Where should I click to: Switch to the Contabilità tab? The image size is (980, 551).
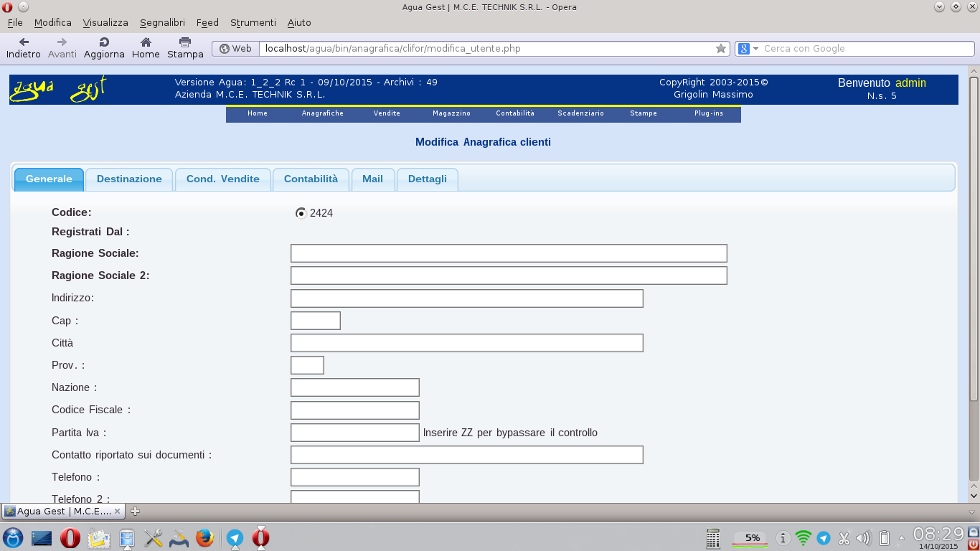[x=310, y=179]
